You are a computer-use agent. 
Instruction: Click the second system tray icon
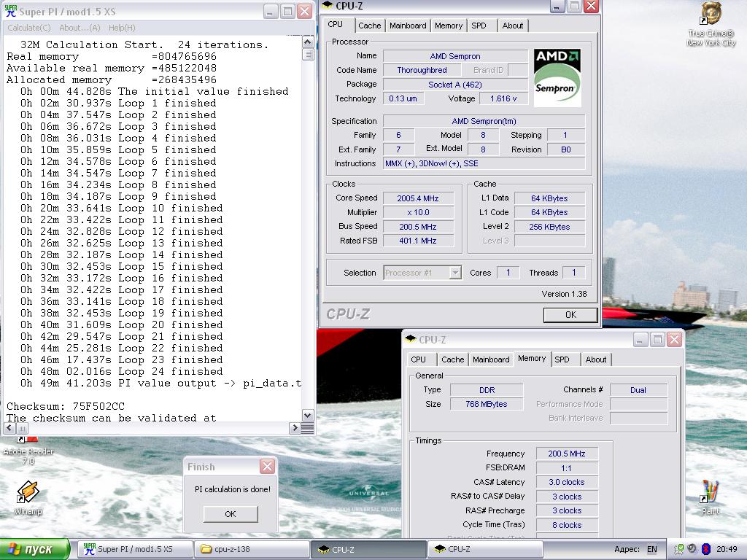[x=692, y=549]
